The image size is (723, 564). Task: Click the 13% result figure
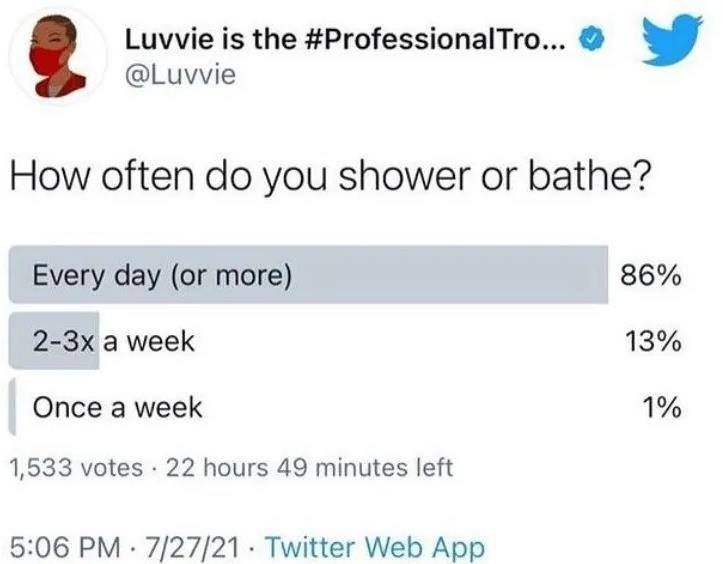click(x=653, y=342)
